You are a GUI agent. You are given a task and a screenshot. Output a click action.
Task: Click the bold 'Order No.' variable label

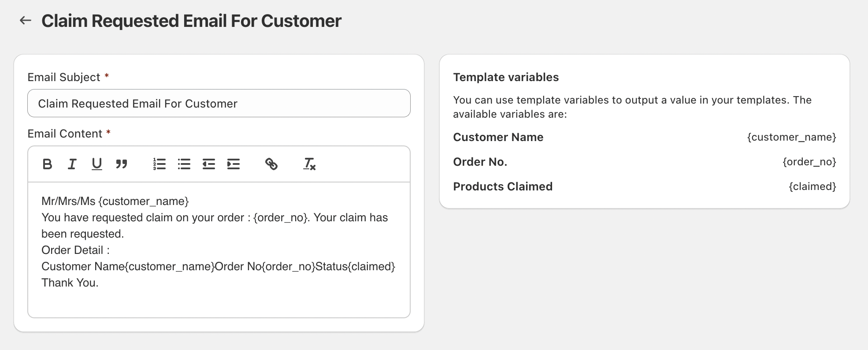point(480,162)
